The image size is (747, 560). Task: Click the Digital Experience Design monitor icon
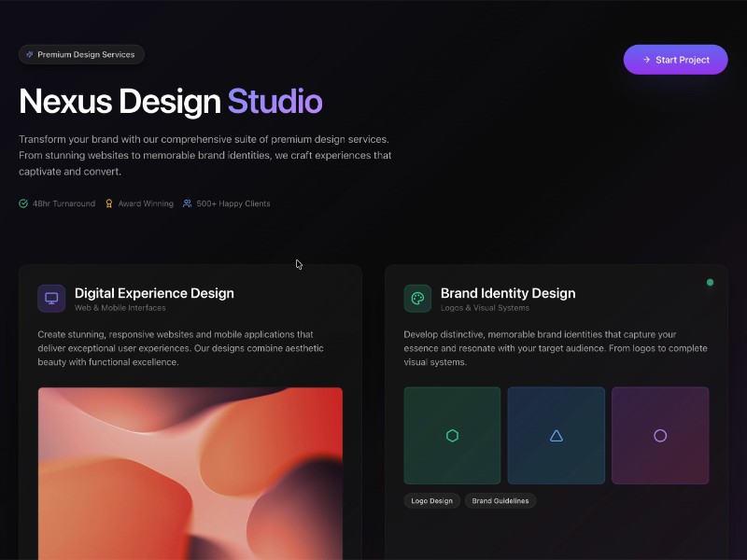[49, 297]
